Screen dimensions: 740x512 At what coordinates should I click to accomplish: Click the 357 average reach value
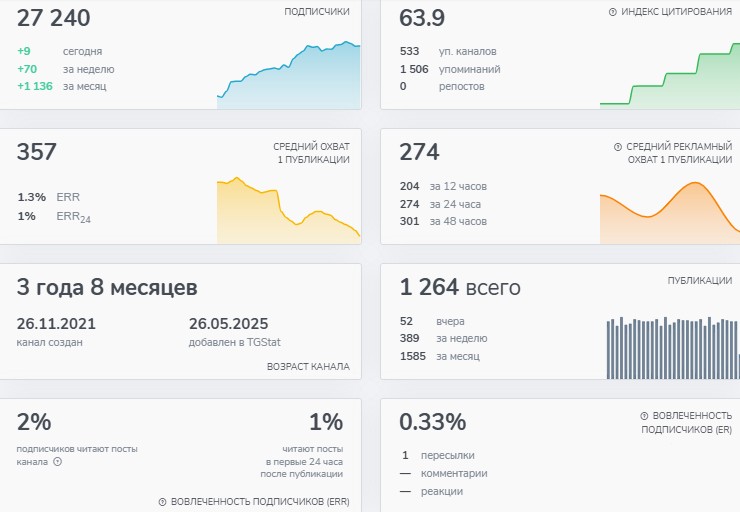coord(37,152)
